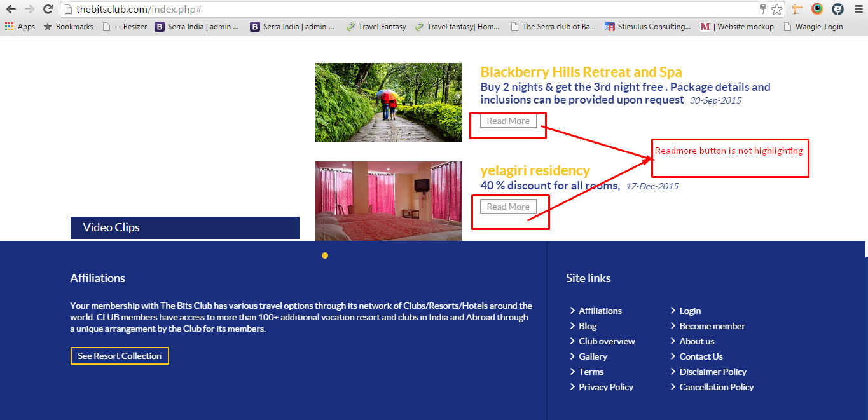Reload the page with the refresh icon
The image size is (868, 420).
48,10
